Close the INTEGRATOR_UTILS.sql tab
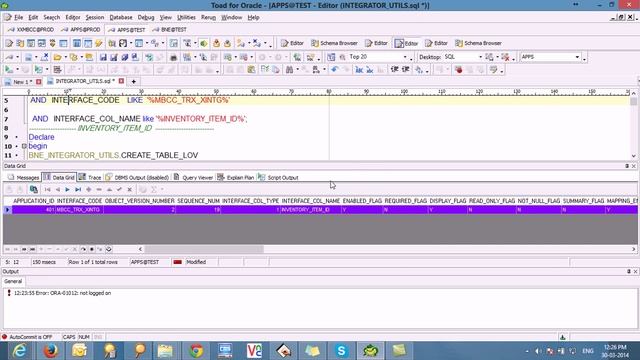Viewport: 640px width, 360px height. pos(121,81)
